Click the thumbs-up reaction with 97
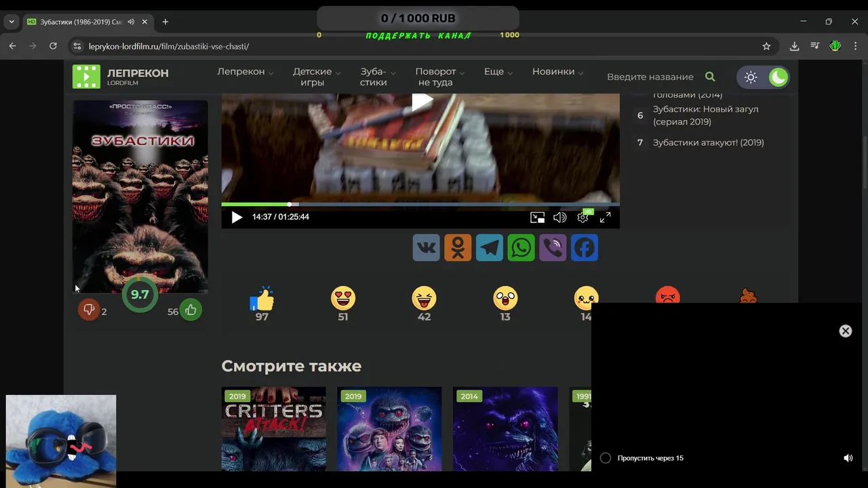Image resolution: width=868 pixels, height=488 pixels. [262, 298]
